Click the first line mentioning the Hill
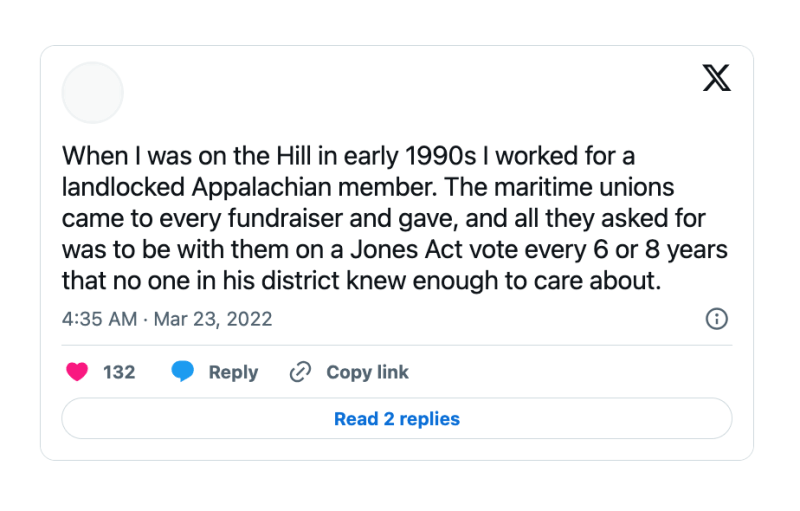 (348, 156)
